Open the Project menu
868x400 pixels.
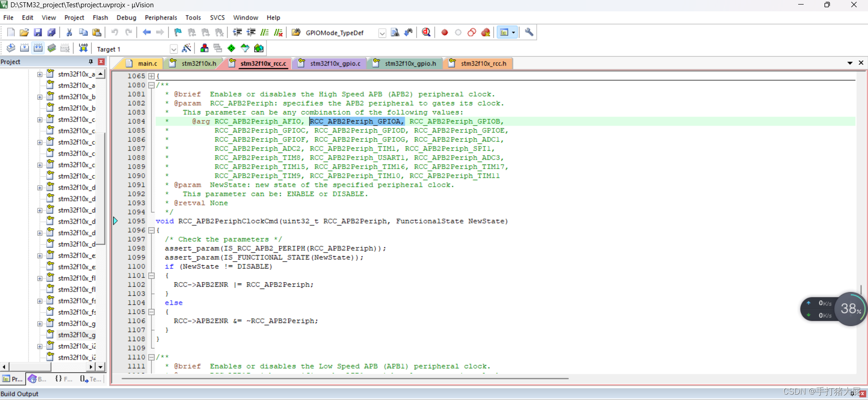pos(74,18)
